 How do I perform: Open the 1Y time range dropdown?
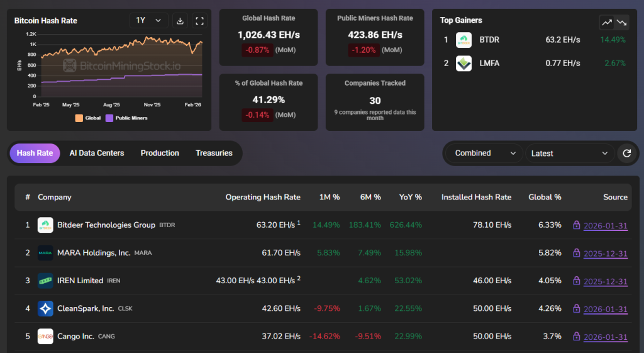click(x=148, y=21)
